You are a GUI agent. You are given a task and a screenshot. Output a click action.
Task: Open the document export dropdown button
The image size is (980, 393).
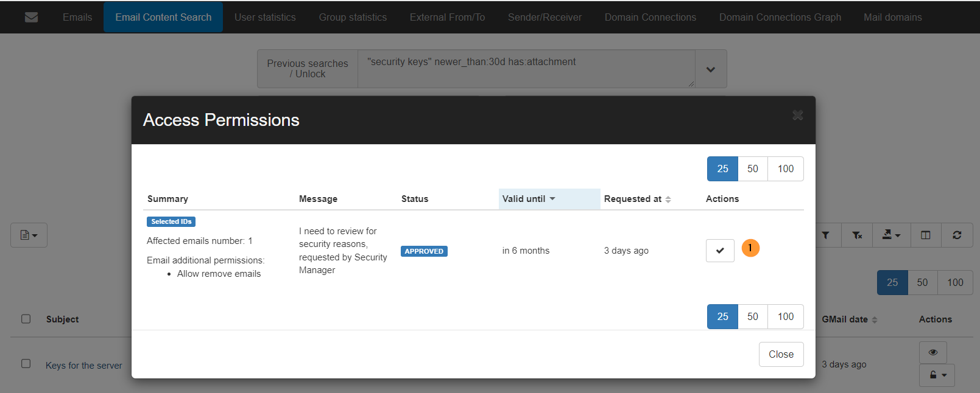(29, 235)
